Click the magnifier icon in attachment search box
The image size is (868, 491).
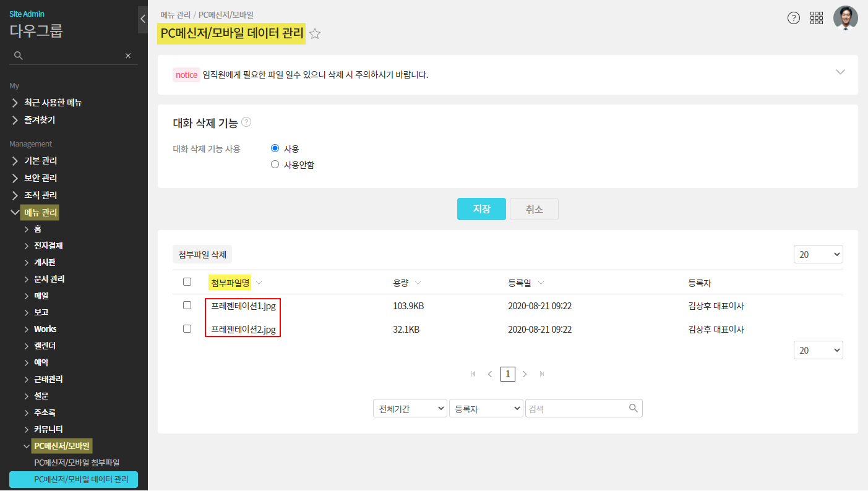[633, 408]
